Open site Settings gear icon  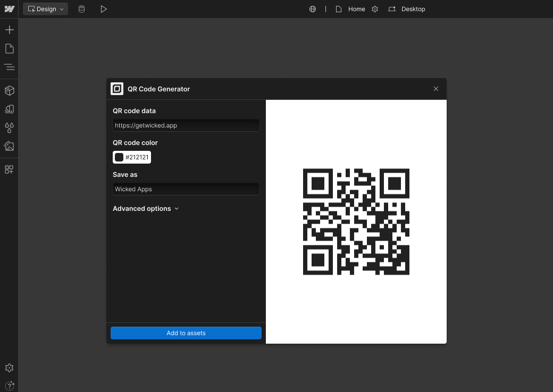9,368
